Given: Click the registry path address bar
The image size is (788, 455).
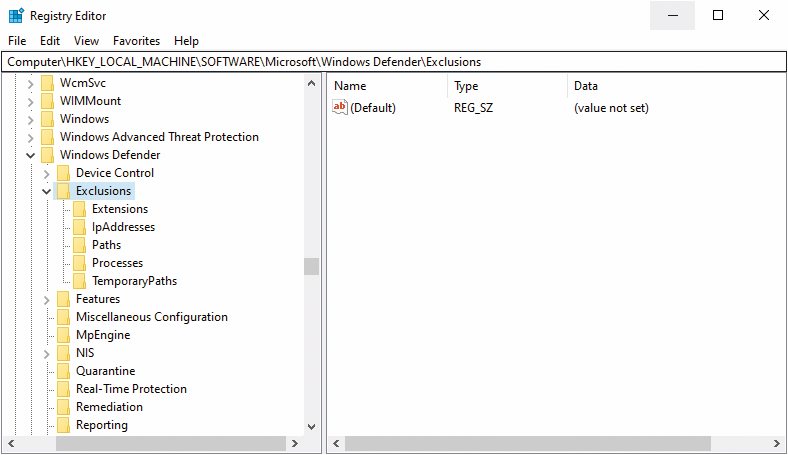Looking at the screenshot, I should [x=394, y=62].
